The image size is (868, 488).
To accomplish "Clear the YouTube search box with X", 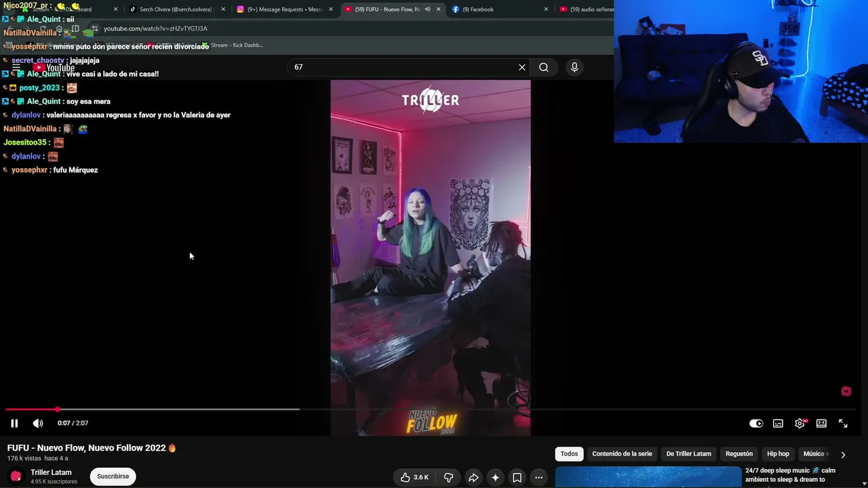I will [x=522, y=67].
